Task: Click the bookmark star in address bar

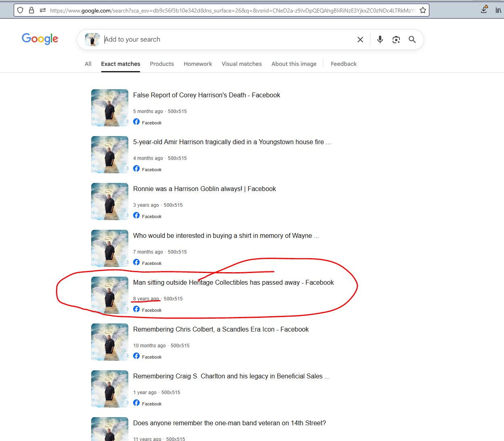Action: tap(422, 10)
